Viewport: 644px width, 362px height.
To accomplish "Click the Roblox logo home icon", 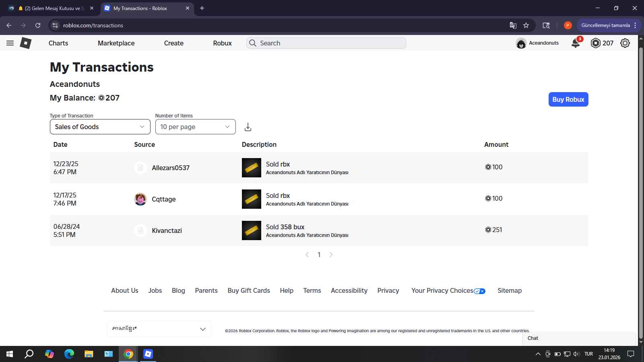I will (26, 43).
